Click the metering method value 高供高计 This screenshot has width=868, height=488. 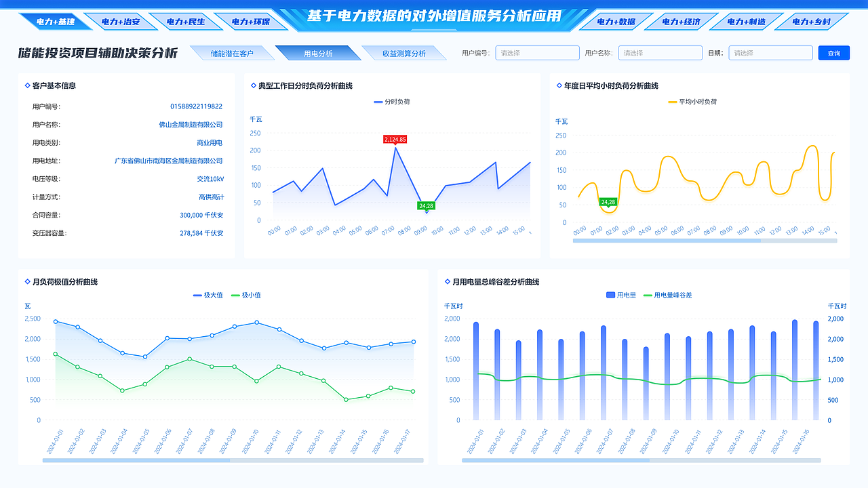pyautogui.click(x=211, y=197)
